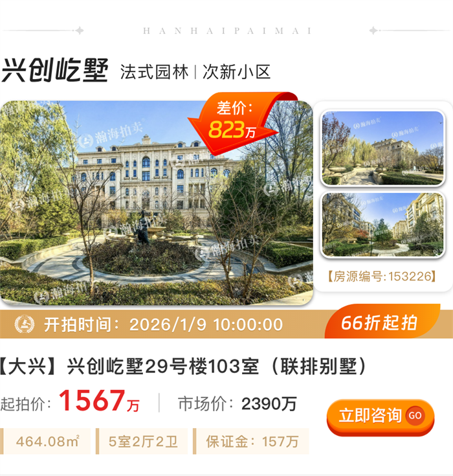Open the main villa garden photo
The height and width of the screenshot is (476, 453).
tap(156, 203)
